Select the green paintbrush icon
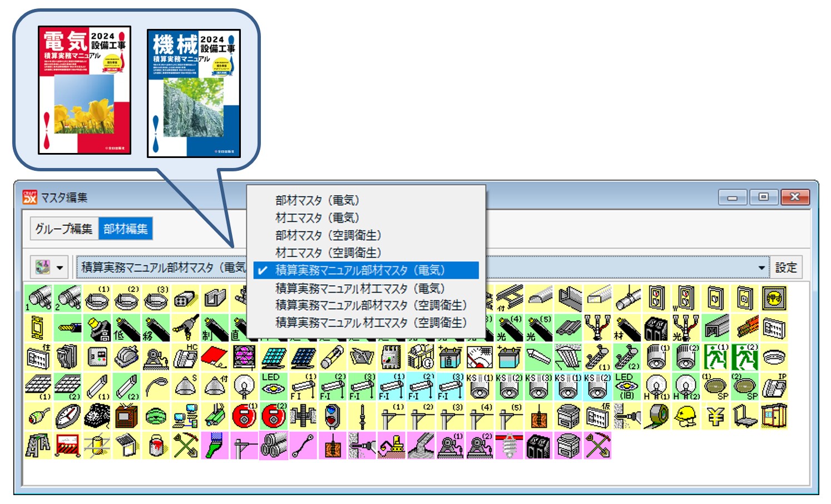 point(215,445)
